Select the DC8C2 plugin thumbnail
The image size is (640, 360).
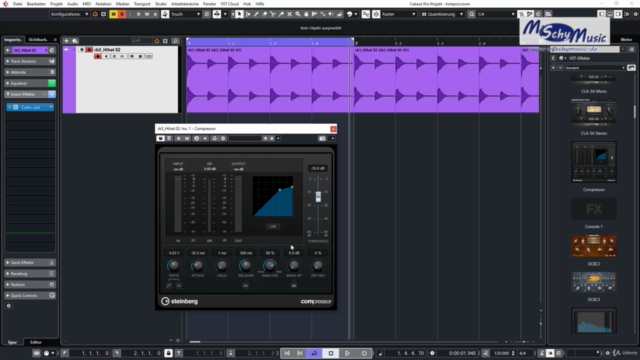click(x=594, y=246)
